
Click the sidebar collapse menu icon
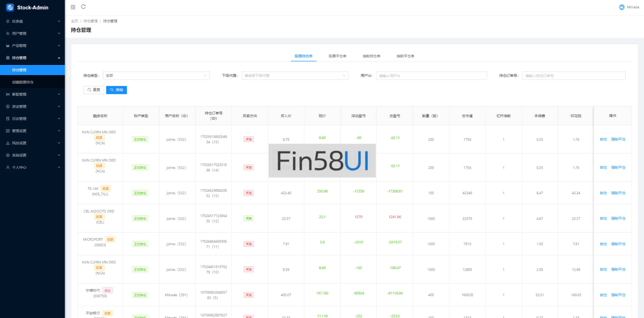73,7
